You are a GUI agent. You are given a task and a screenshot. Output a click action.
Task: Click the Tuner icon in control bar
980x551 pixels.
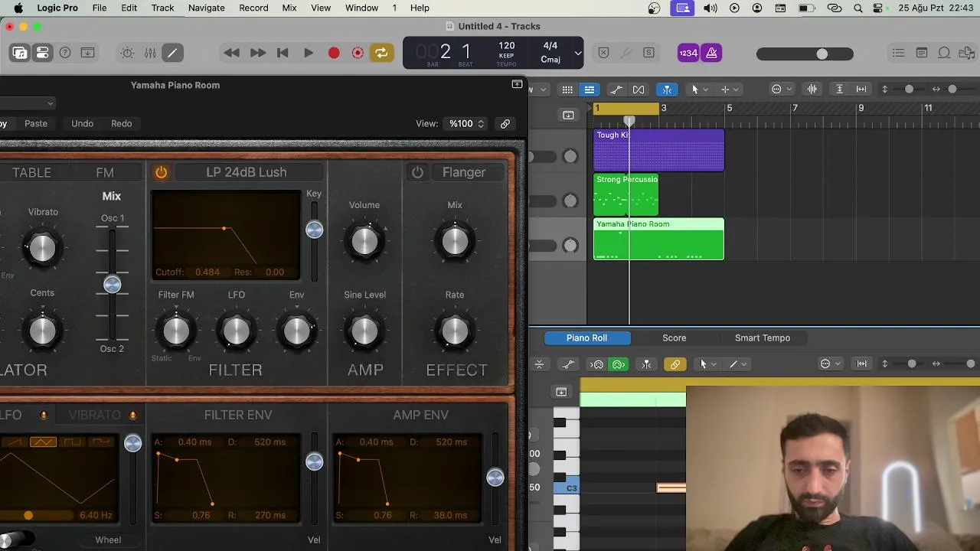point(626,53)
